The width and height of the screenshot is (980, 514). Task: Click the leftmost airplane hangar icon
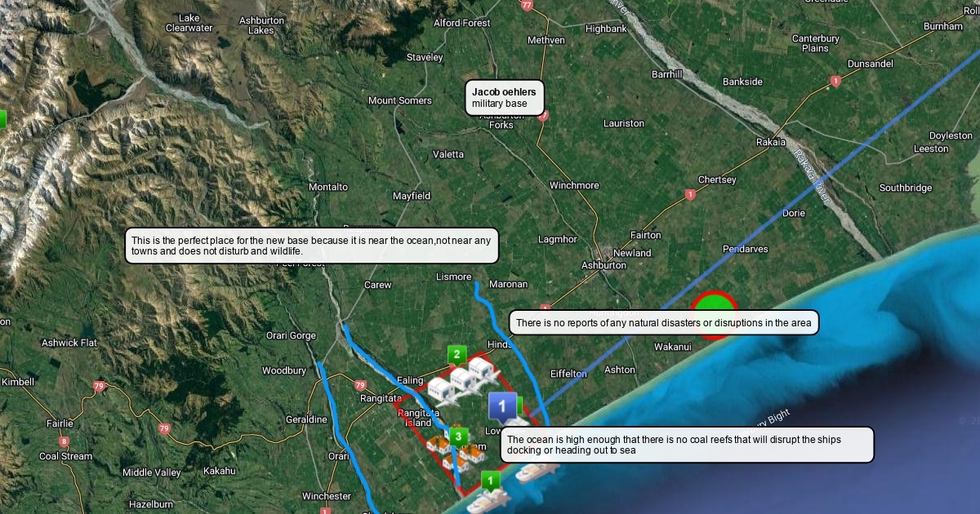[442, 390]
